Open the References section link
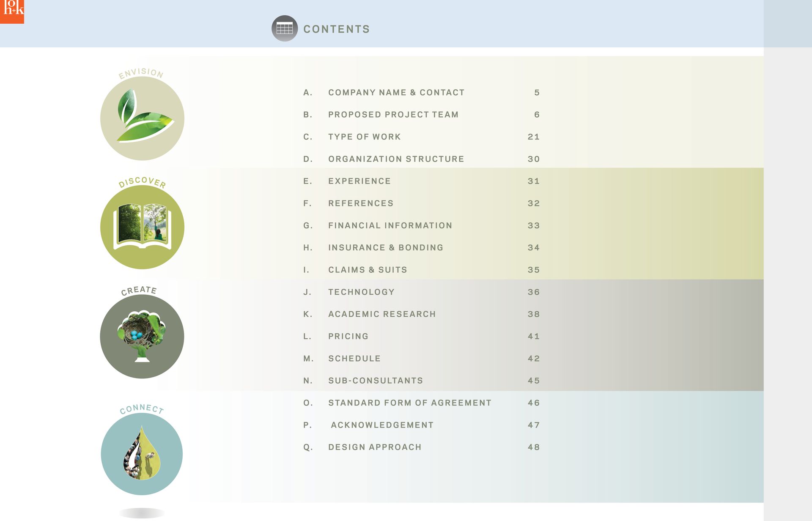The width and height of the screenshot is (812, 521). pos(361,203)
